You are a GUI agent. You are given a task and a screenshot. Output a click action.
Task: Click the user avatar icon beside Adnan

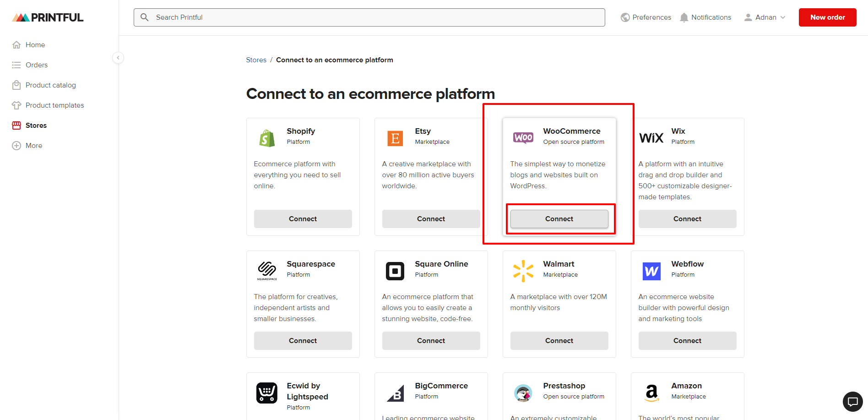(x=748, y=17)
